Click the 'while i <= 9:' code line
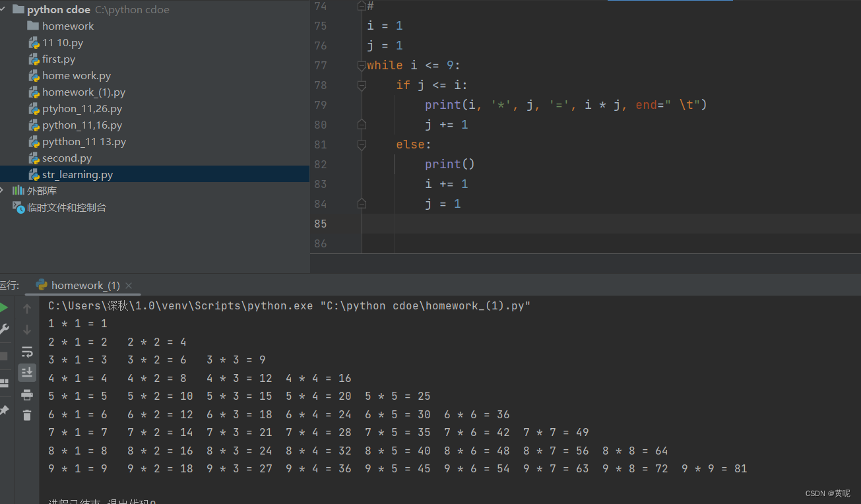The width and height of the screenshot is (861, 504). point(414,65)
